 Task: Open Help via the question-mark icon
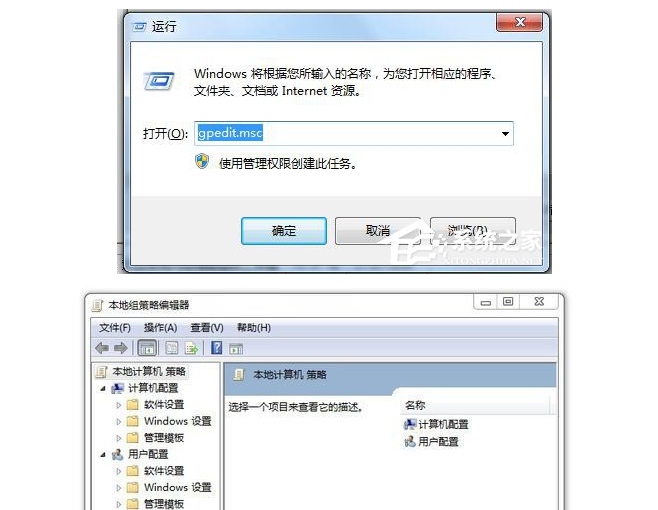(x=217, y=348)
